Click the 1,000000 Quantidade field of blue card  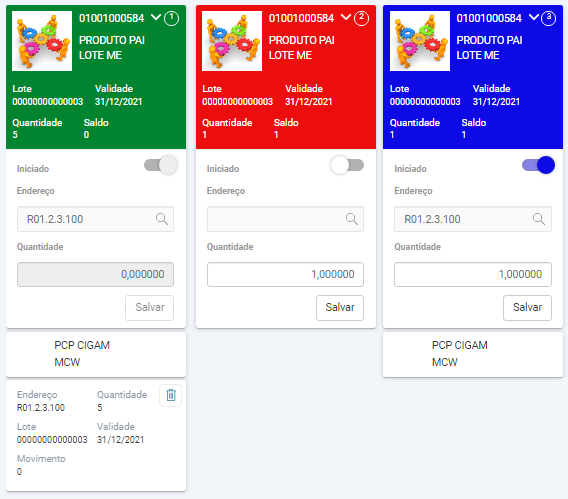[x=473, y=274]
